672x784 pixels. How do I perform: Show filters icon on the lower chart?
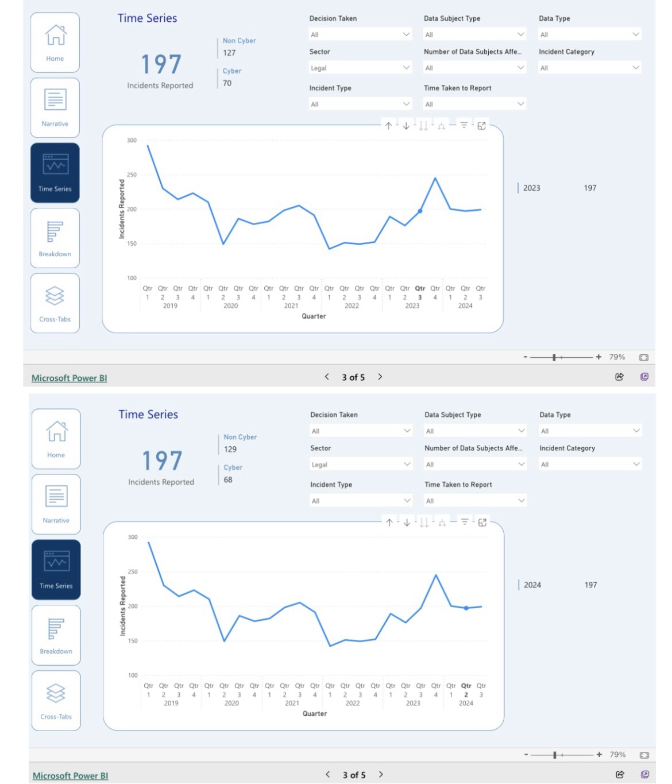pos(465,522)
